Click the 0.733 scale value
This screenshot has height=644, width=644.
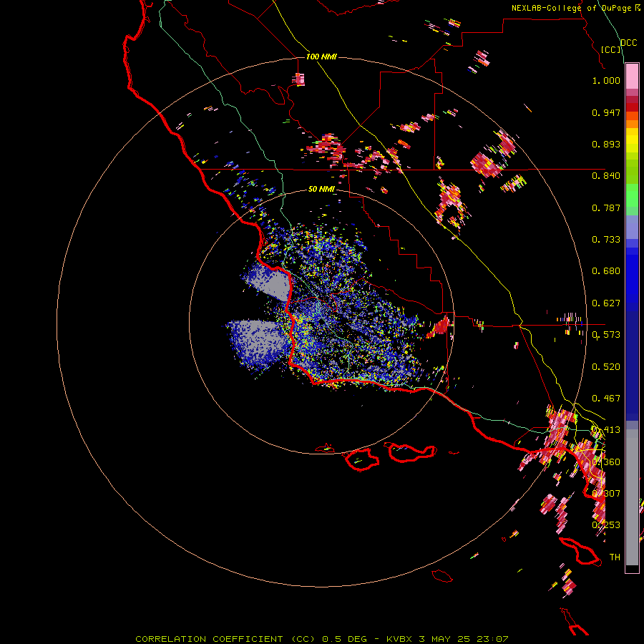click(x=606, y=240)
